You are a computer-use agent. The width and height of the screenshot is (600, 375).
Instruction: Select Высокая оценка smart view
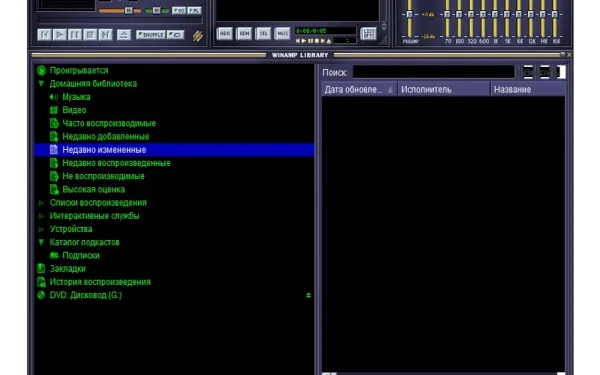pyautogui.click(x=93, y=189)
